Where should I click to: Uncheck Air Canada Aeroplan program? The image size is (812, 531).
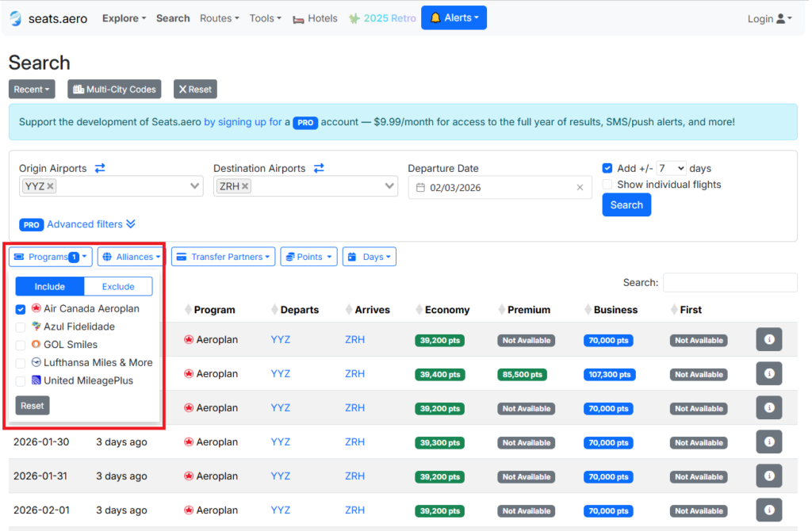(x=21, y=309)
